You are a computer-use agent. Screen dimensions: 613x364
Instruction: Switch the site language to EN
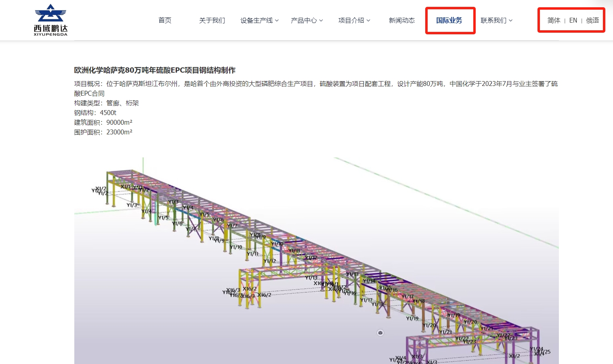[x=573, y=20]
